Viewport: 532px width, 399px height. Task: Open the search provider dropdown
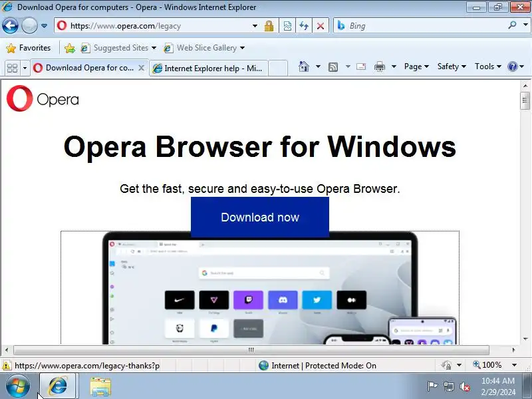pyautogui.click(x=525, y=25)
